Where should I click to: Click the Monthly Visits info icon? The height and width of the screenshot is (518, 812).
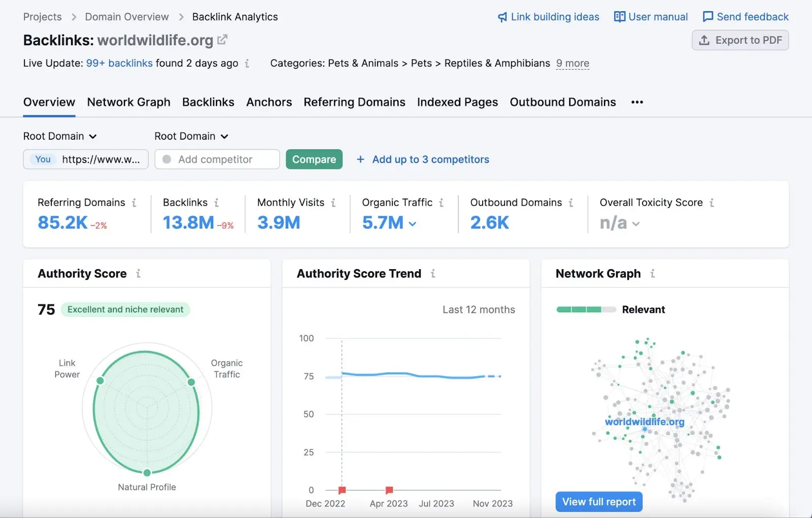point(333,203)
